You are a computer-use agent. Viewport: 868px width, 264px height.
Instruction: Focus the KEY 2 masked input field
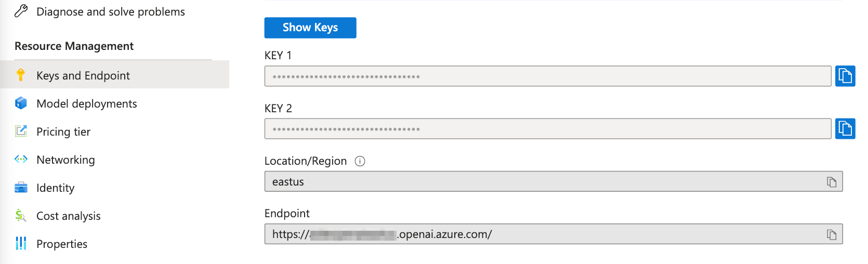pos(548,129)
